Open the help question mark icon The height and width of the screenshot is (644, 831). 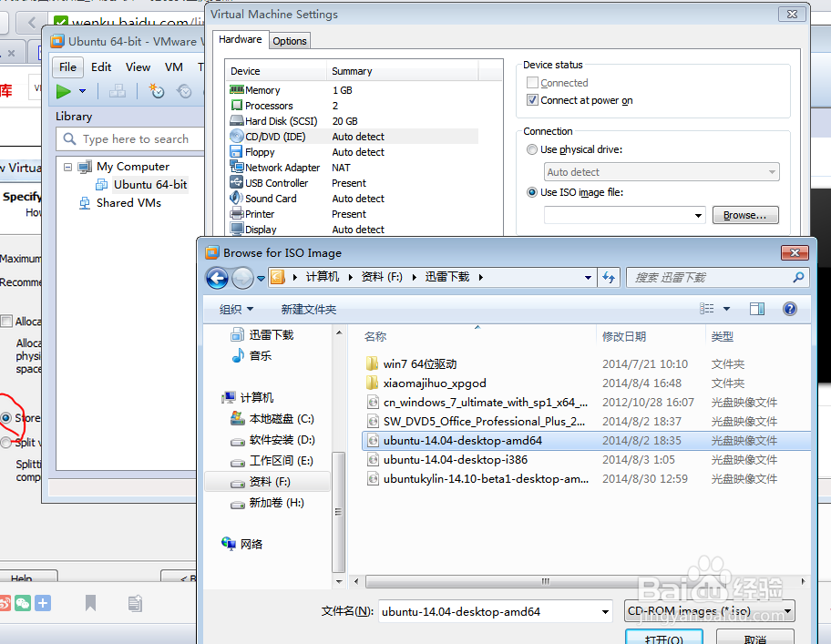pyautogui.click(x=790, y=309)
